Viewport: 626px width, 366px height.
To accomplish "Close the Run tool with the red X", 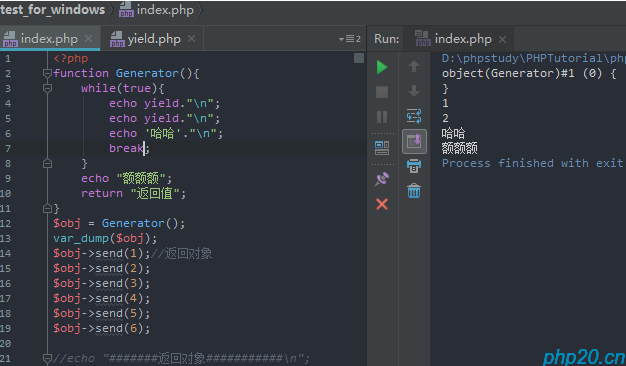I will coord(382,204).
